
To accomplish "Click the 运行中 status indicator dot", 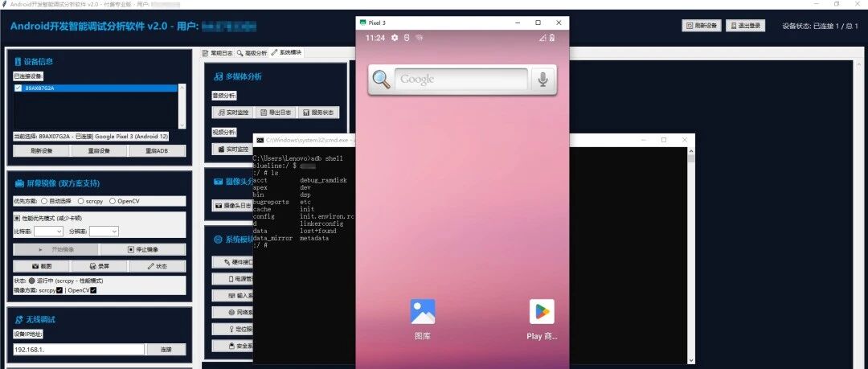I will click(32, 281).
